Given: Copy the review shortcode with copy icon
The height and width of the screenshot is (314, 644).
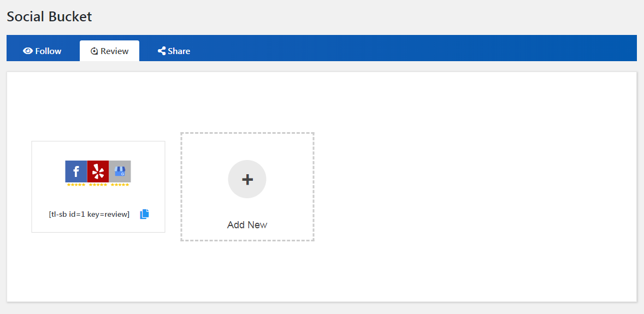Looking at the screenshot, I should (x=145, y=214).
